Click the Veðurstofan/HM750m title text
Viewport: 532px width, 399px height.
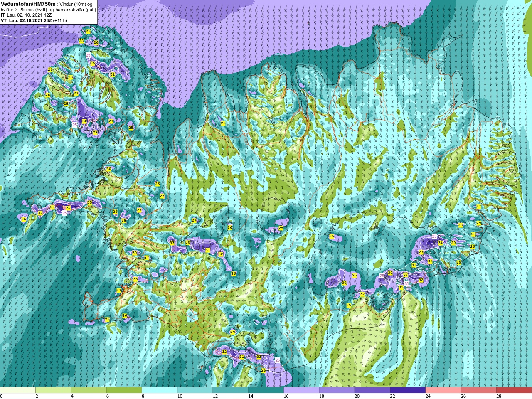pyautogui.click(x=28, y=4)
